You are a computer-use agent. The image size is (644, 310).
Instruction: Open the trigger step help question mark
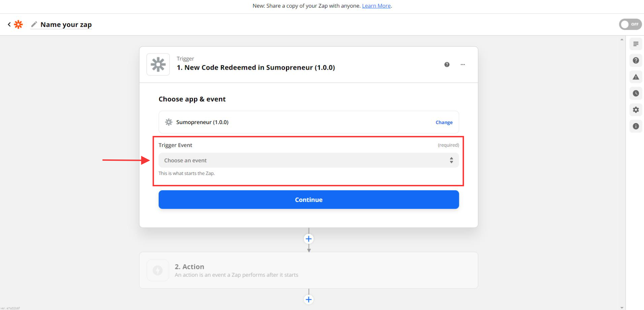[x=447, y=65]
